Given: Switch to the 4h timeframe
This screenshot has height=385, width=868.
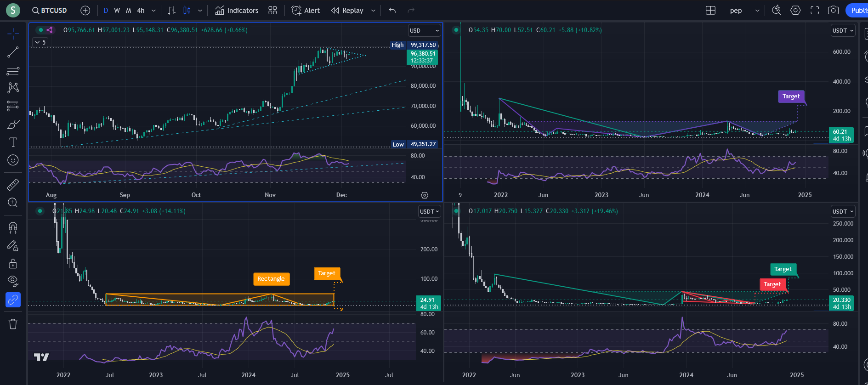Looking at the screenshot, I should coord(141,10).
